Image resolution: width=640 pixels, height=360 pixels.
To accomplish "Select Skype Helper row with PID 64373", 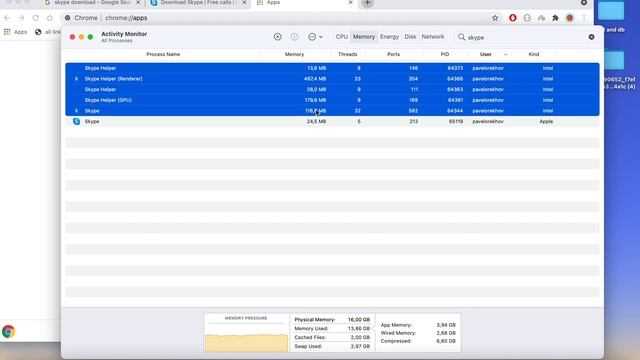I will click(332, 68).
